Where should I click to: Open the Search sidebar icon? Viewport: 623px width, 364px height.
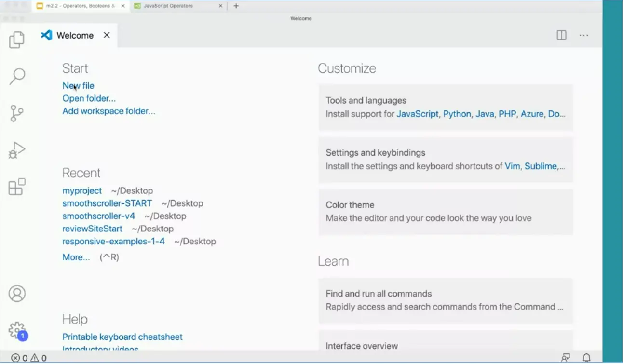pos(17,76)
